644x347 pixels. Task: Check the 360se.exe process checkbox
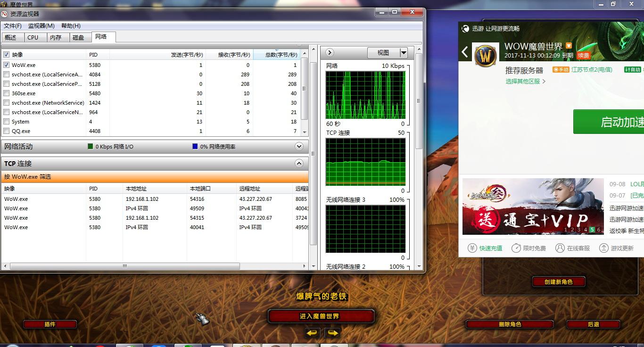pyautogui.click(x=7, y=93)
